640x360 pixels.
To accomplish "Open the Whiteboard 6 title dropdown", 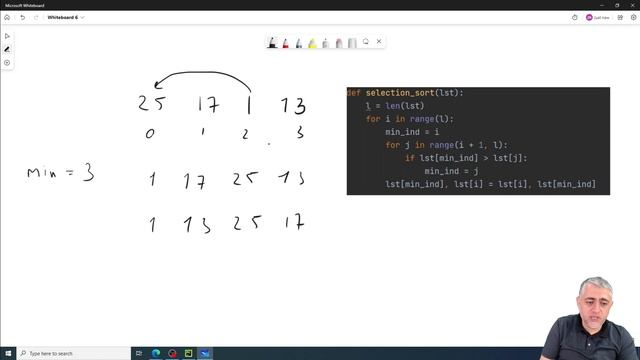I will pyautogui.click(x=66, y=18).
